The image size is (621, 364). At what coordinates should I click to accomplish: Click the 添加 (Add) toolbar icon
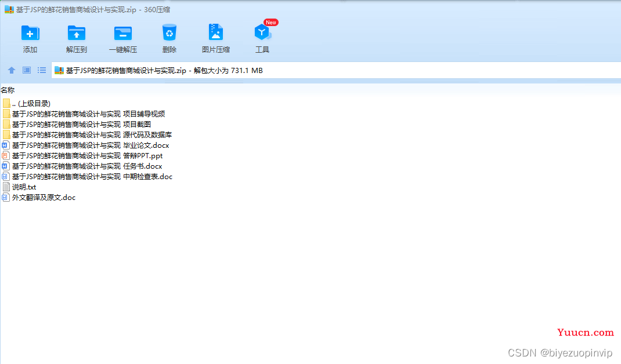[30, 33]
